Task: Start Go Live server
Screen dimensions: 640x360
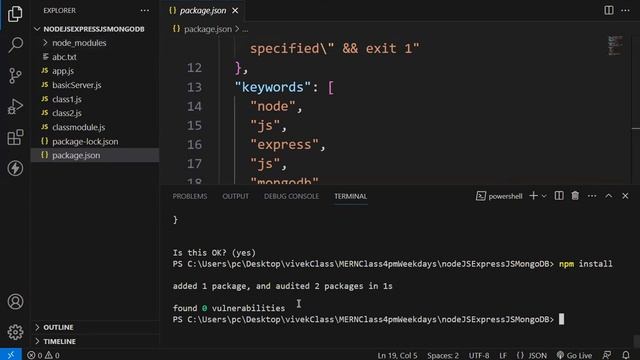Action: tap(574, 356)
